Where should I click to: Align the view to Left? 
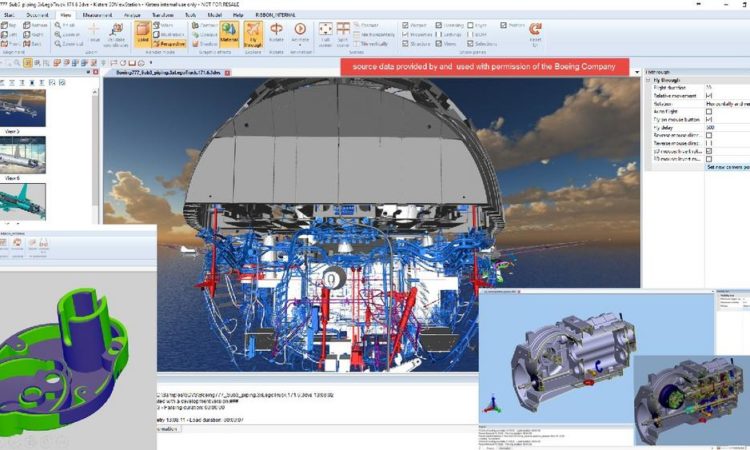[9, 34]
